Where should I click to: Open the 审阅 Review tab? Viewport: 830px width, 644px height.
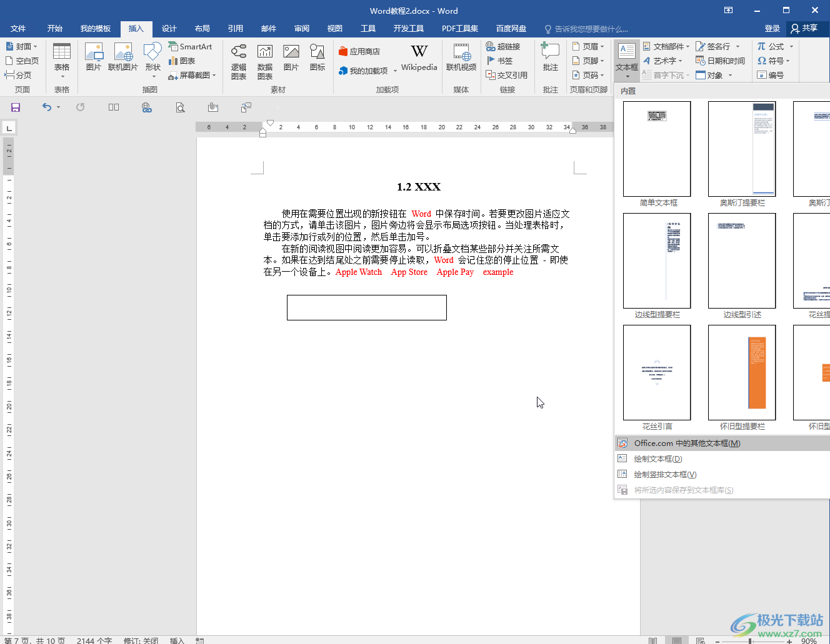(x=302, y=29)
